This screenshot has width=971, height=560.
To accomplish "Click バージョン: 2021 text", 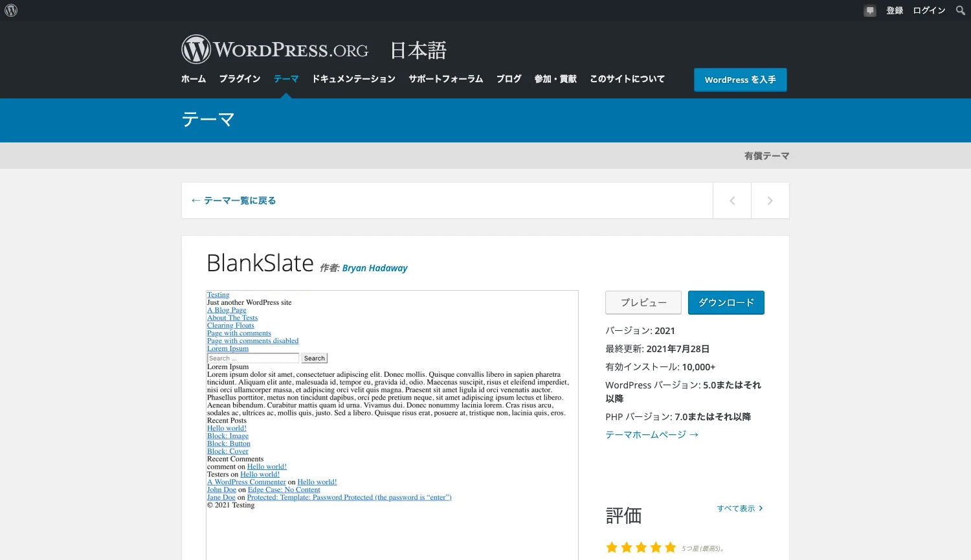I will [640, 331].
